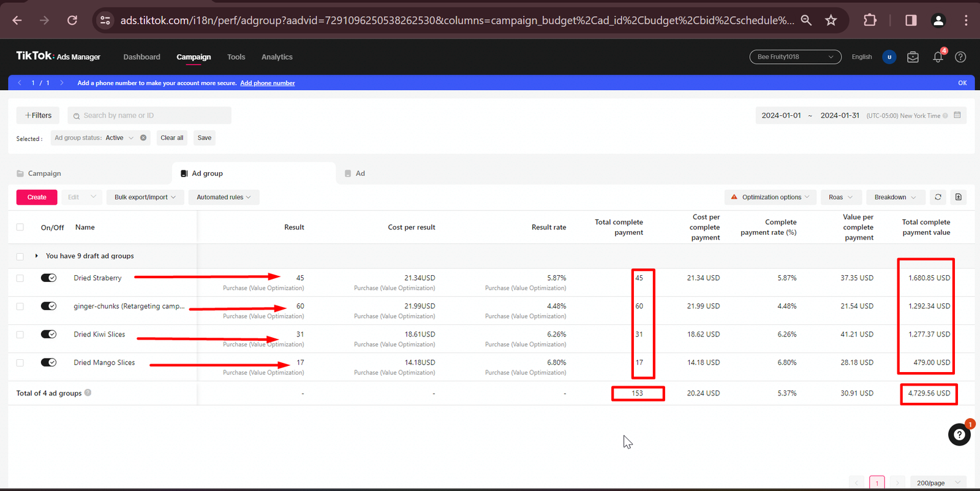Viewport: 980px width, 491px height.
Task: Open the Campaign menu
Action: [194, 57]
